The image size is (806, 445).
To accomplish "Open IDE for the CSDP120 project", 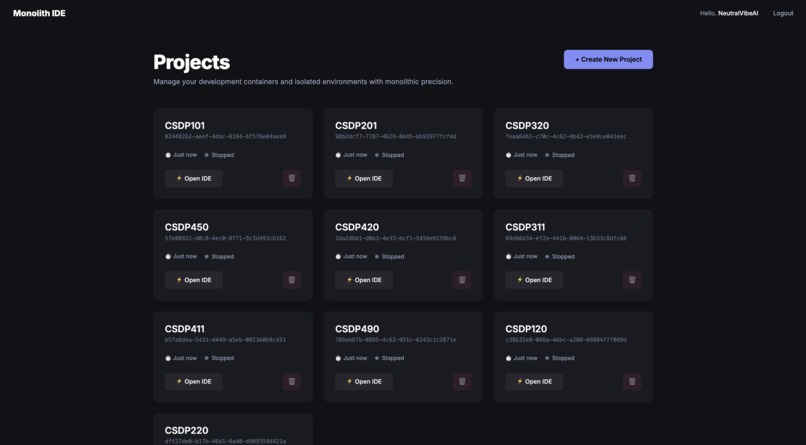I will [534, 381].
